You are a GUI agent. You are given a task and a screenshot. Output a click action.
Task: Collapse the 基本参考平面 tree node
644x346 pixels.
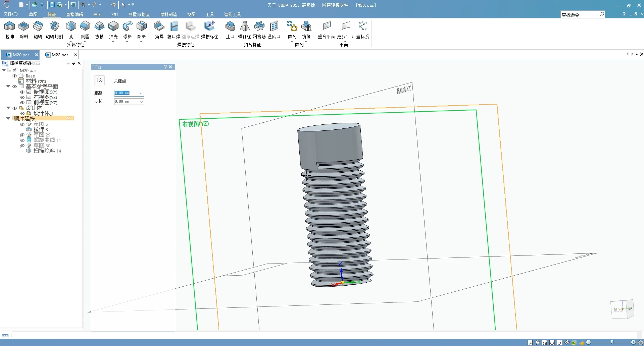click(x=8, y=86)
